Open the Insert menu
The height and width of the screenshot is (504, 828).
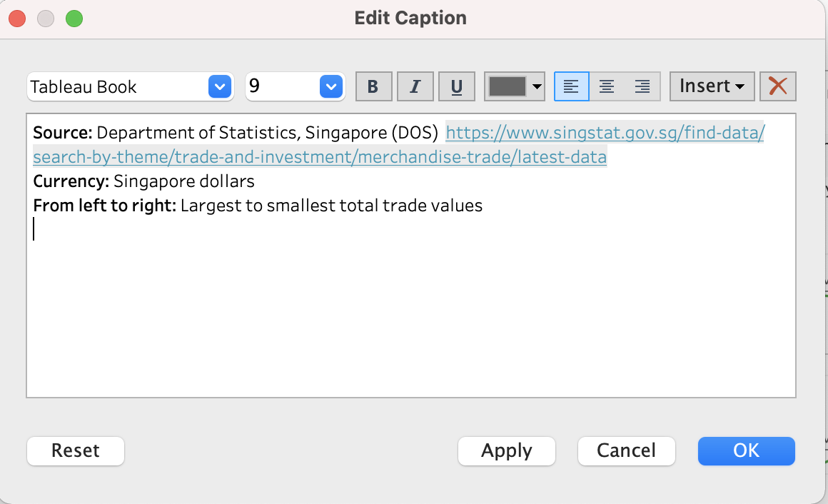click(712, 86)
